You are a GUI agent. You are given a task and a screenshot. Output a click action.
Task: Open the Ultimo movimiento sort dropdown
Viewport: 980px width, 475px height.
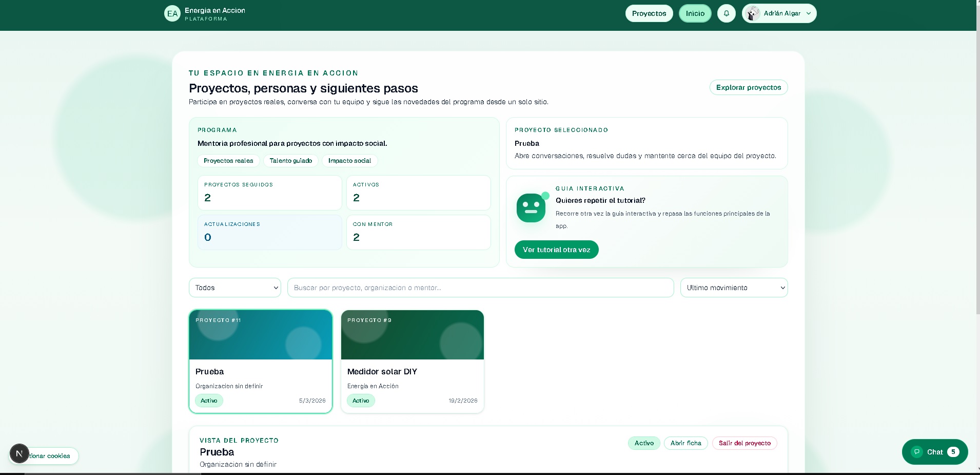[734, 288]
